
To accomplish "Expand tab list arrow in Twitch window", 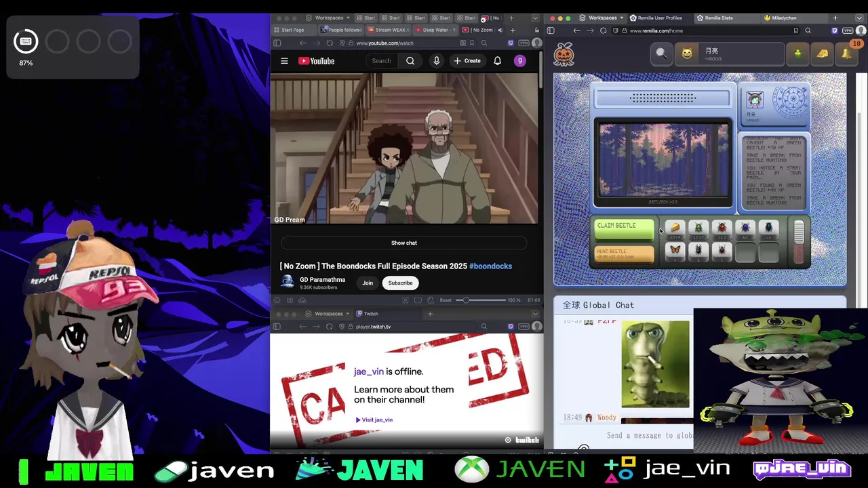I will (x=535, y=314).
